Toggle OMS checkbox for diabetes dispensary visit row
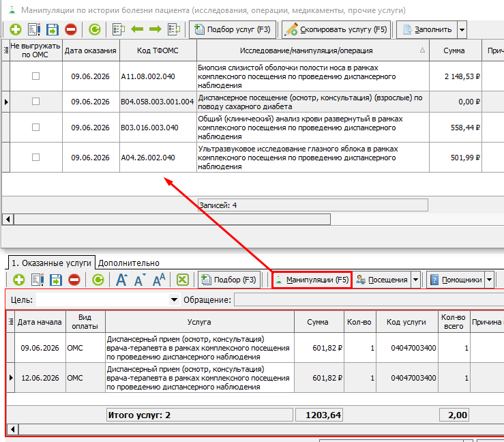The width and height of the screenshot is (504, 442). coord(35,102)
